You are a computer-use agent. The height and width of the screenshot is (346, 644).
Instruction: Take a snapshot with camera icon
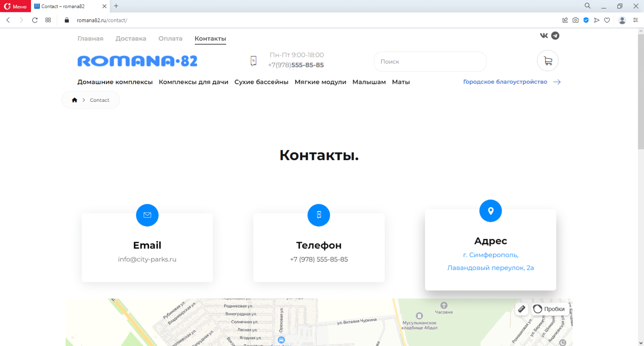[575, 20]
